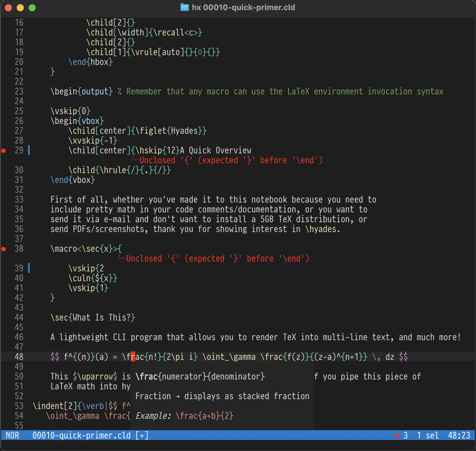The width and height of the screenshot is (476, 451).
Task: Click line number 23 in the gutter
Action: click(x=19, y=91)
